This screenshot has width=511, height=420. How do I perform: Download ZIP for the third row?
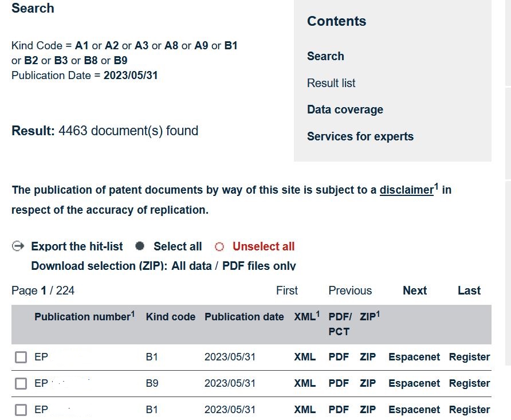click(368, 410)
